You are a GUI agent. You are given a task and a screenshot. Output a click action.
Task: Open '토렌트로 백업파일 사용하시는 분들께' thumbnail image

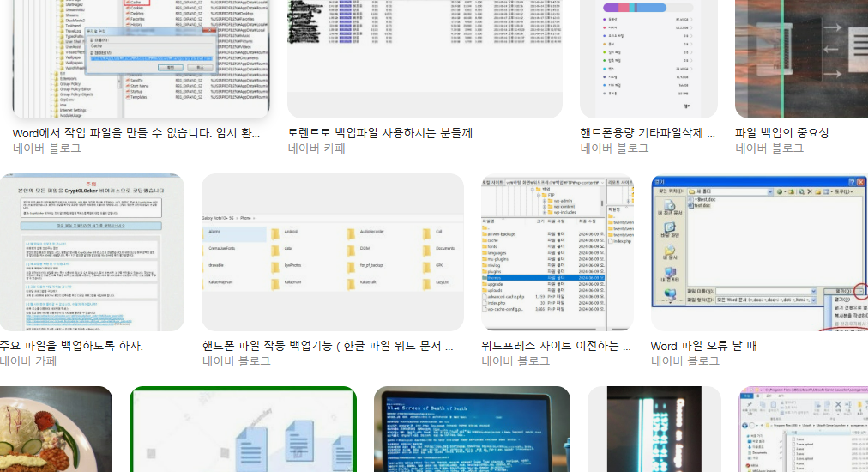425,58
